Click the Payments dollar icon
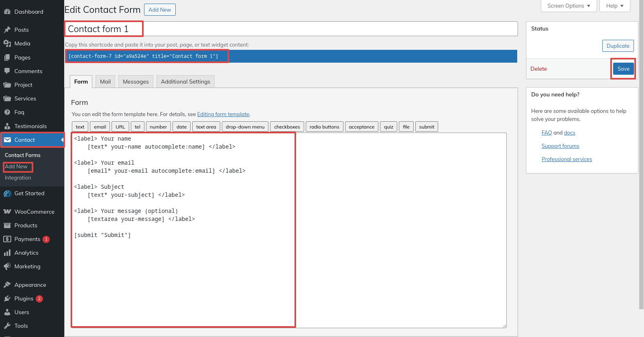Viewport: 644px width, 337px height. [7, 239]
